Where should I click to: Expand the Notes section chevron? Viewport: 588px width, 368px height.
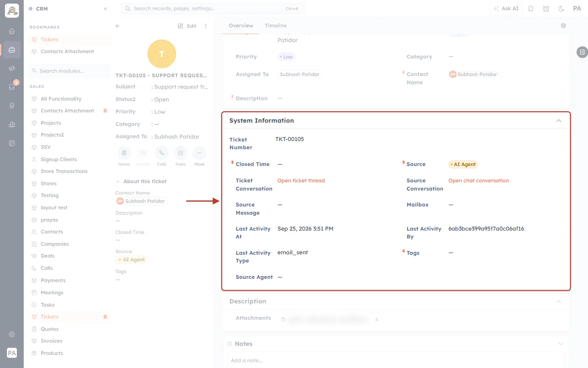[561, 344]
